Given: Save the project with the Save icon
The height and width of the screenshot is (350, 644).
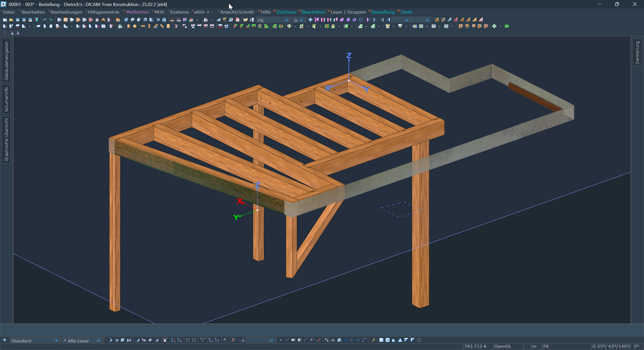Looking at the screenshot, I should tap(18, 20).
